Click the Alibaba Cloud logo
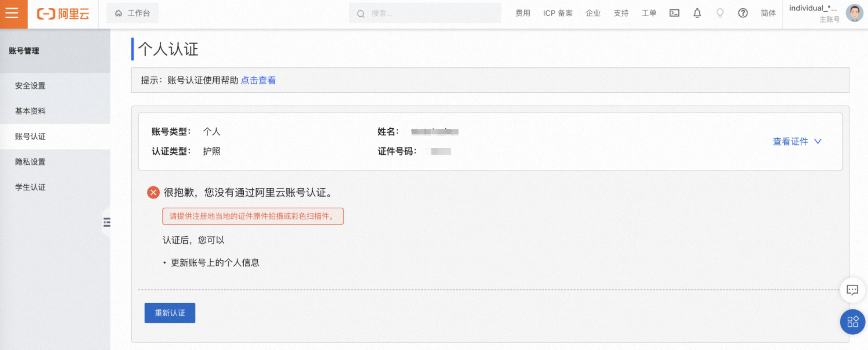868x350 pixels. (x=63, y=14)
